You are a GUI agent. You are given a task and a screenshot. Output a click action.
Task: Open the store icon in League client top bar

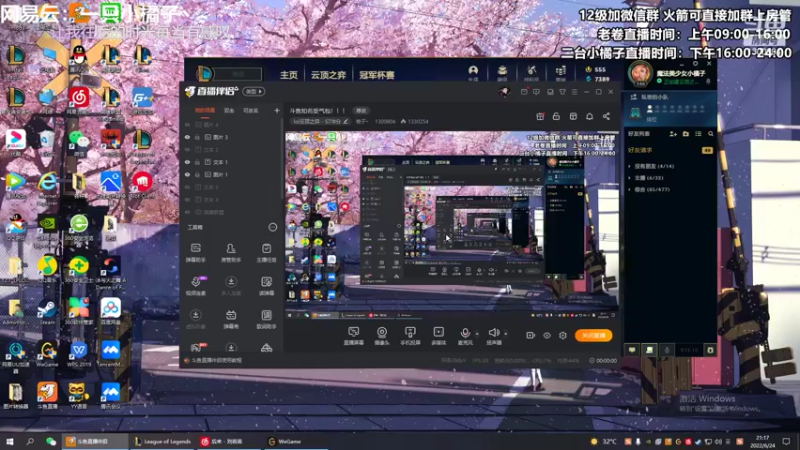(x=560, y=72)
